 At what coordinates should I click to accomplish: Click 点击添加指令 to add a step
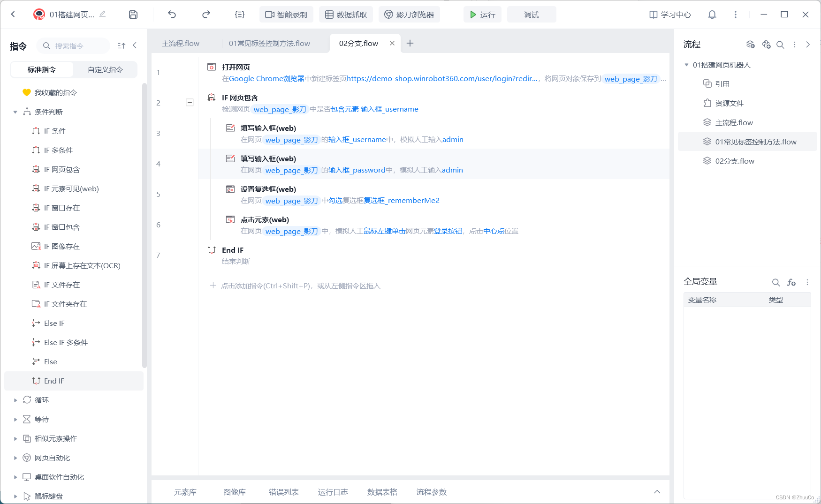click(x=295, y=286)
